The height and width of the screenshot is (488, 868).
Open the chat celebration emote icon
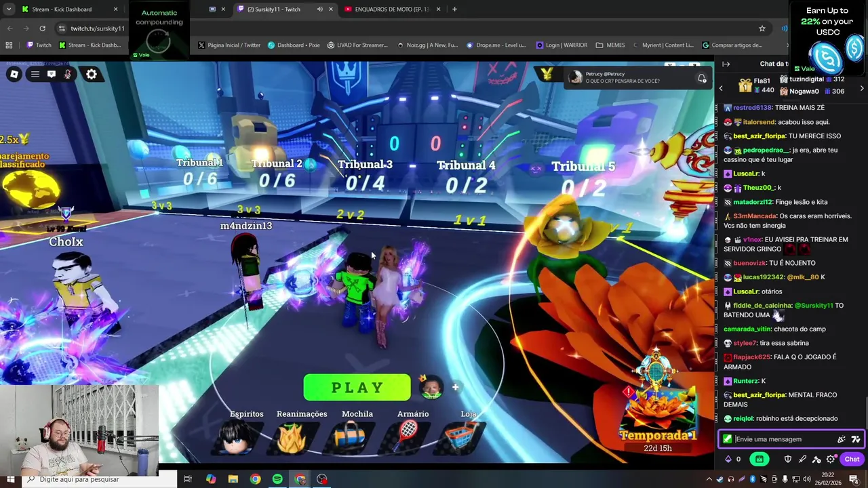tap(842, 439)
